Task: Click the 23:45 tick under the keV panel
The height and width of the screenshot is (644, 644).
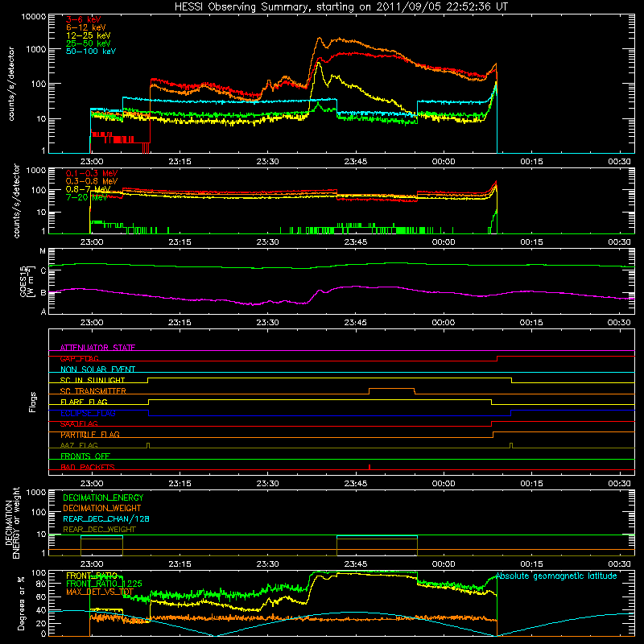Action: (356, 162)
